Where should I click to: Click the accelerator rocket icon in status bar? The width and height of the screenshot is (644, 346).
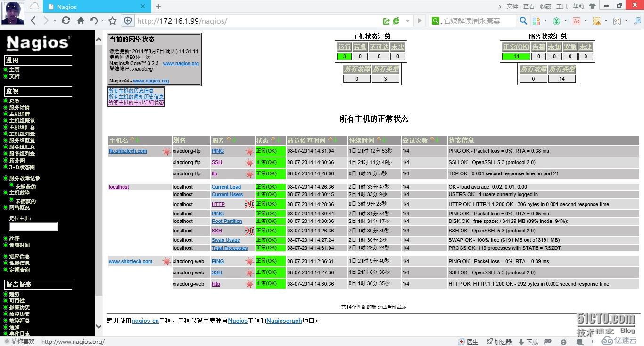tap(489, 342)
